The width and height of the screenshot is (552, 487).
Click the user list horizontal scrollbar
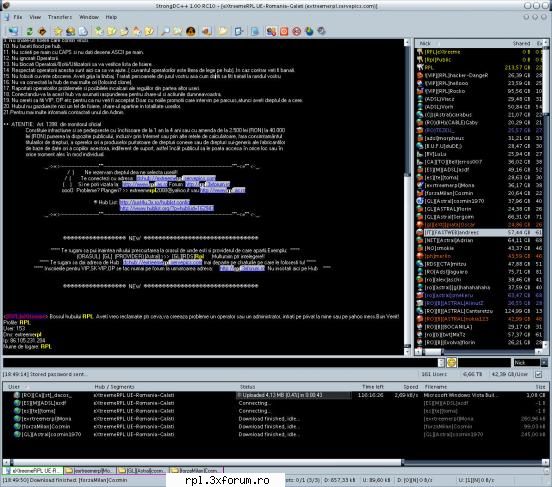[x=479, y=351]
